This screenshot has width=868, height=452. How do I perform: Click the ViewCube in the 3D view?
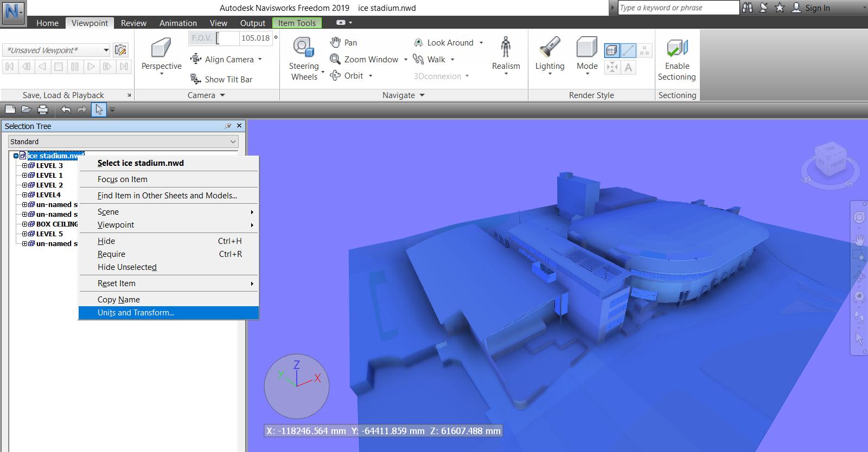coord(829,161)
